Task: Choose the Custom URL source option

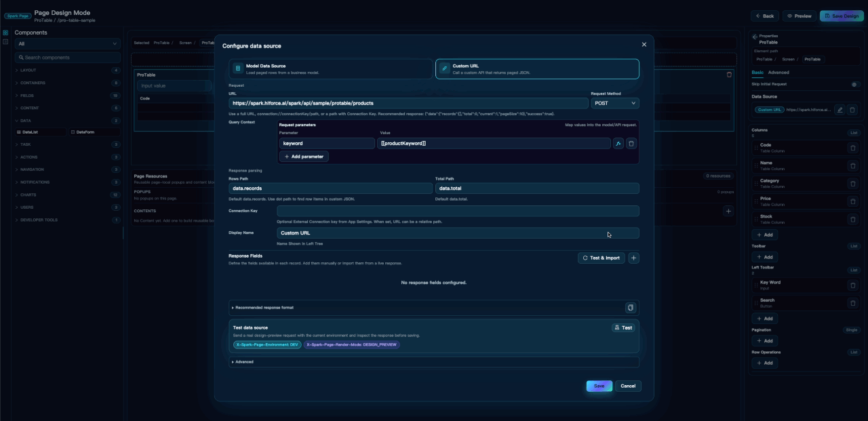Action: tap(537, 69)
